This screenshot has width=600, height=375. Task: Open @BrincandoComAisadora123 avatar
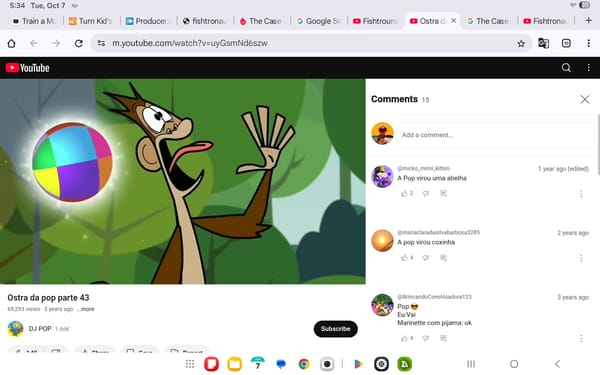pos(382,305)
